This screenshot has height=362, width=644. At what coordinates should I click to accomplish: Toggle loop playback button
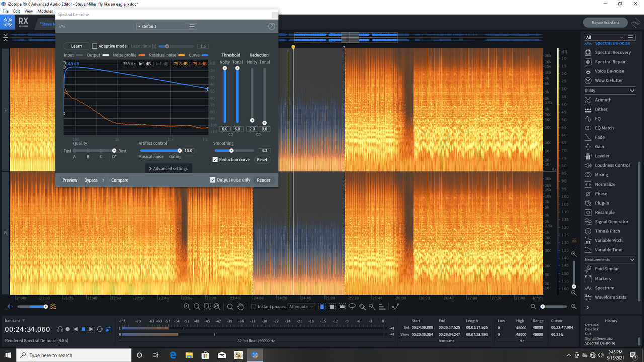pos(100,329)
